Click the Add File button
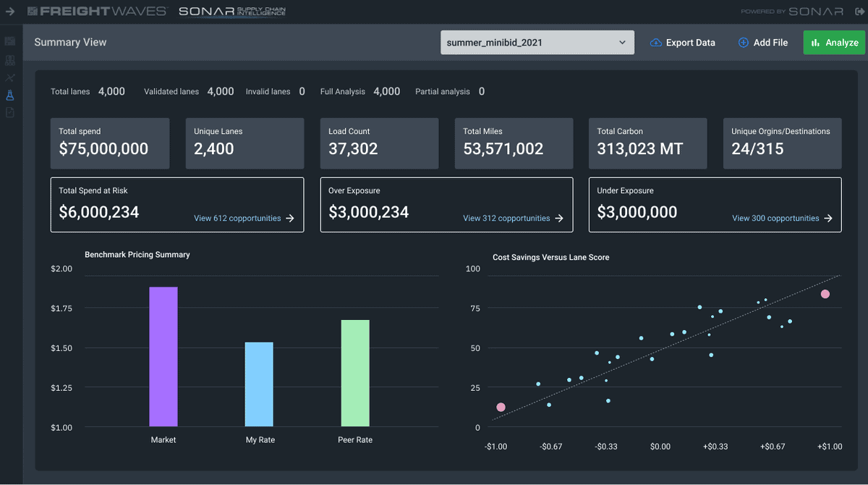Image resolution: width=868 pixels, height=485 pixels. (x=763, y=43)
